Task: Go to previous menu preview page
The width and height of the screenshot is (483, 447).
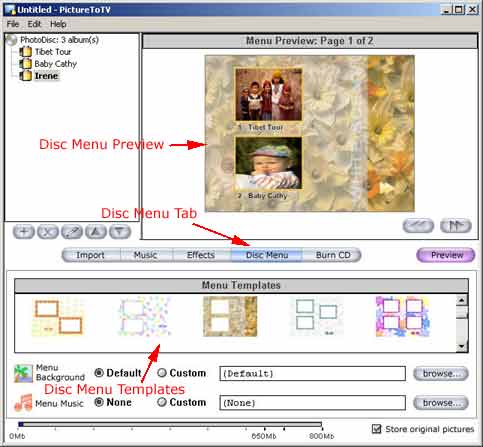Action: tap(418, 226)
